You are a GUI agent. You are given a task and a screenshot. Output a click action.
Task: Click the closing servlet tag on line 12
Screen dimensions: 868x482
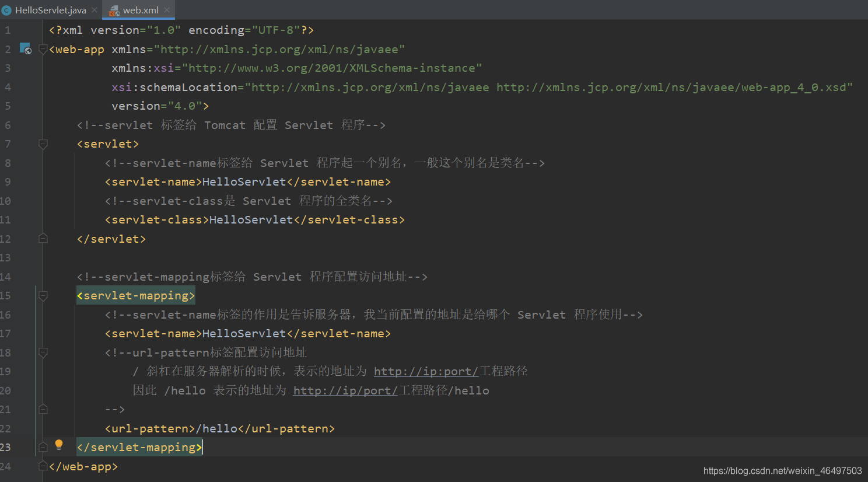click(111, 239)
